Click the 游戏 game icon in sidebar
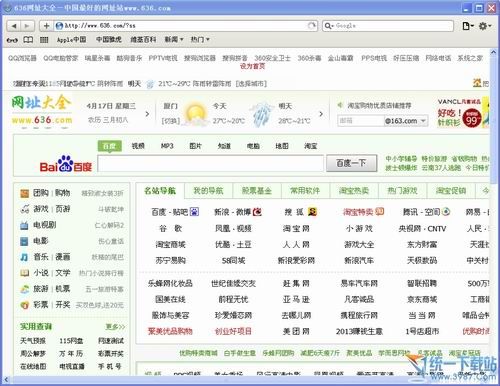Viewport: 500px width, 386px height. [x=24, y=209]
